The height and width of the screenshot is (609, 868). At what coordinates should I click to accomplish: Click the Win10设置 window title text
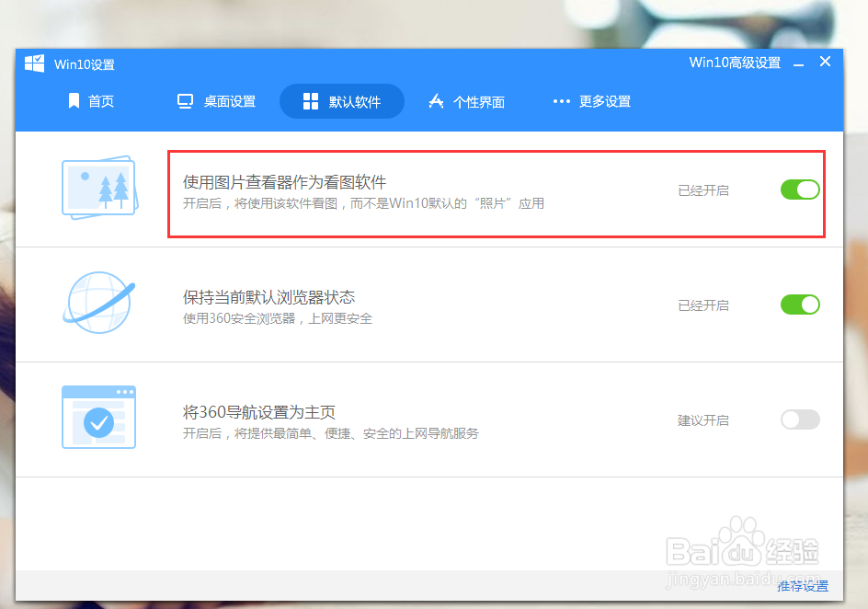pyautogui.click(x=85, y=64)
